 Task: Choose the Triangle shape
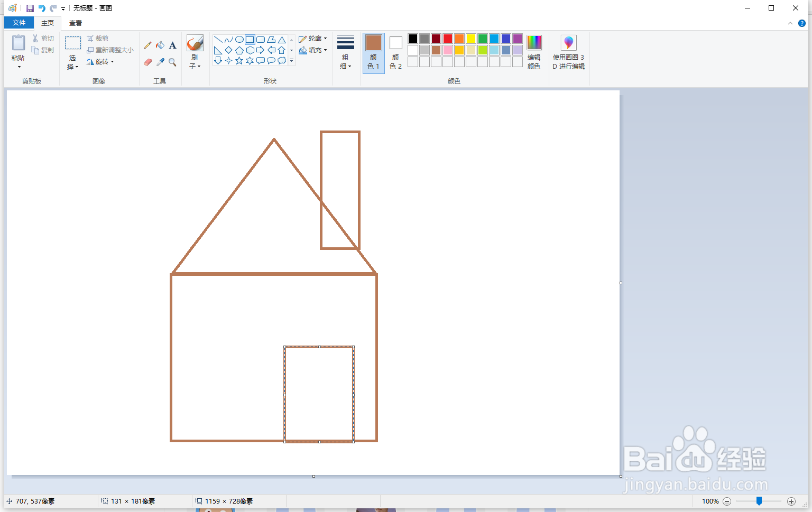coord(282,40)
